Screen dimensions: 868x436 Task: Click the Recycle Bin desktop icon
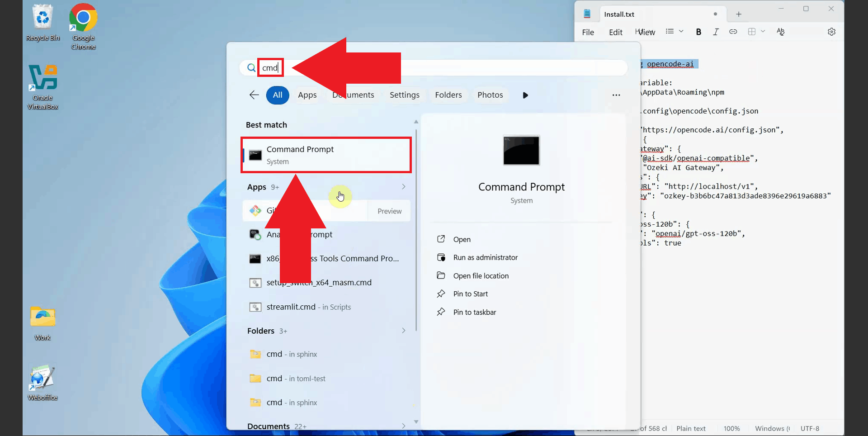(43, 24)
